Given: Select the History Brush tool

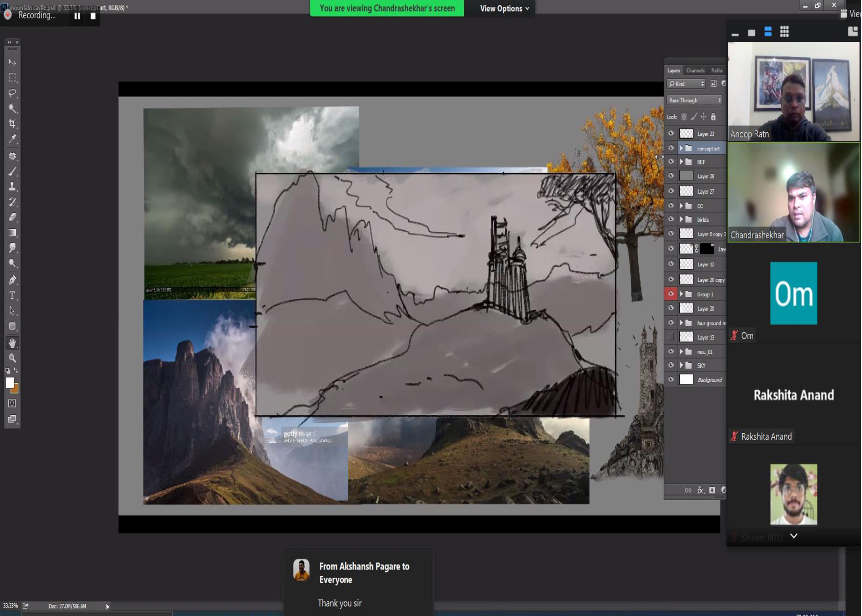Looking at the screenshot, I should (12, 202).
